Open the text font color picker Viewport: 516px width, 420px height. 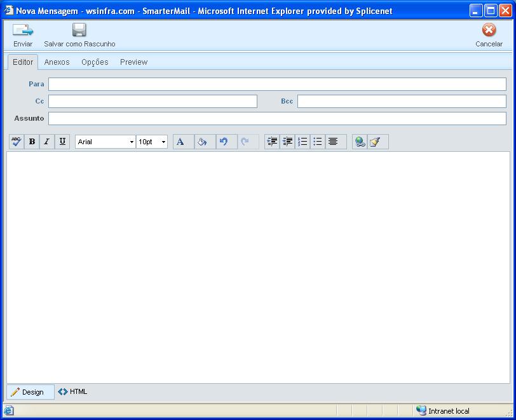(180, 142)
